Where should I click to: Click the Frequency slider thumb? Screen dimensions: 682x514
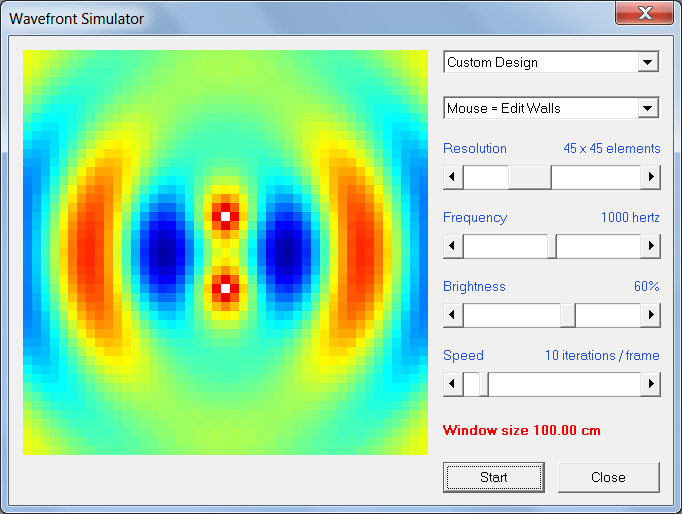pyautogui.click(x=552, y=246)
